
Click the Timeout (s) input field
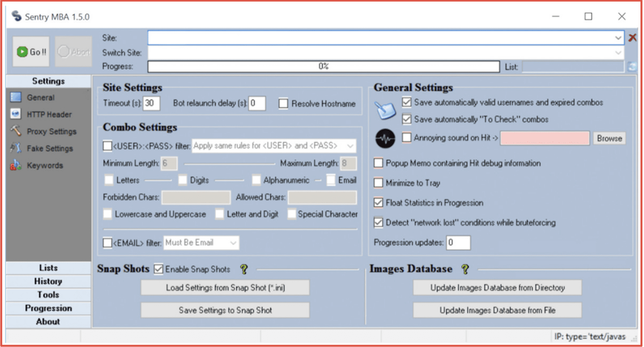point(152,103)
